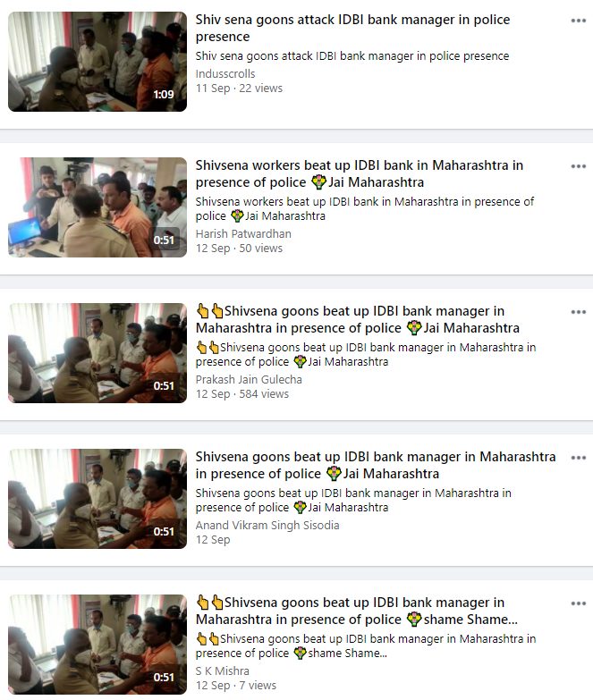
Task: Visit S K Mishra's profile name
Action: (223, 670)
